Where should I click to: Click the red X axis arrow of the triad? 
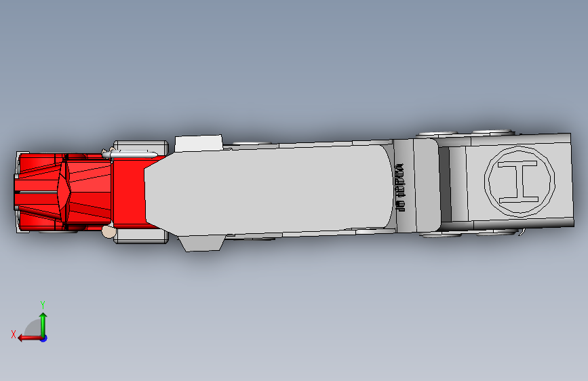pos(30,338)
